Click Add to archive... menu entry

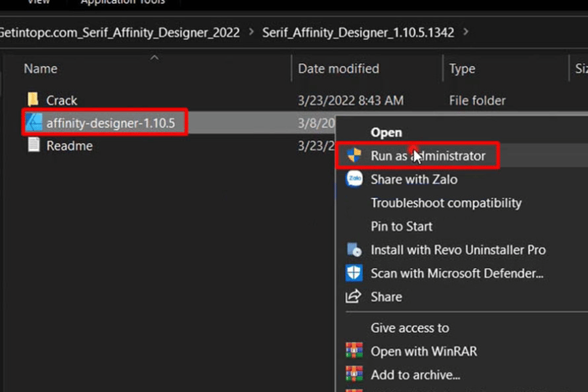click(416, 375)
